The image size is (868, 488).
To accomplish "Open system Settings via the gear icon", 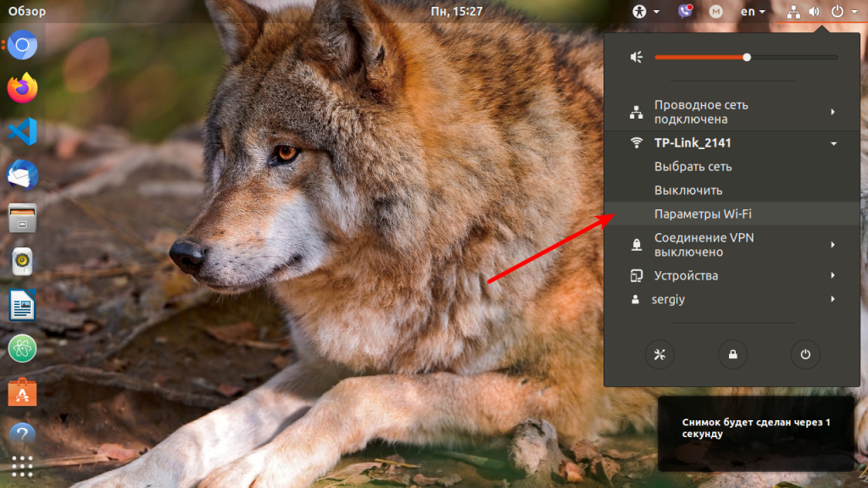I will pyautogui.click(x=659, y=355).
